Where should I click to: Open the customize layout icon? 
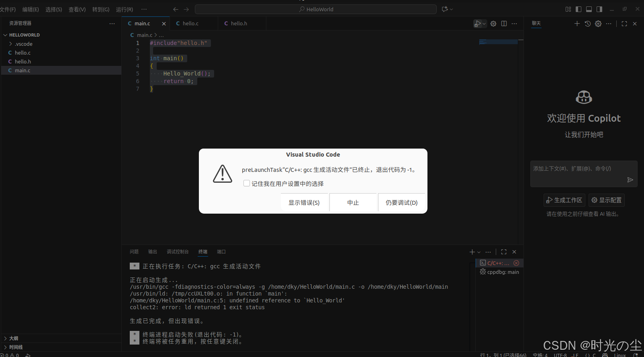pos(568,9)
